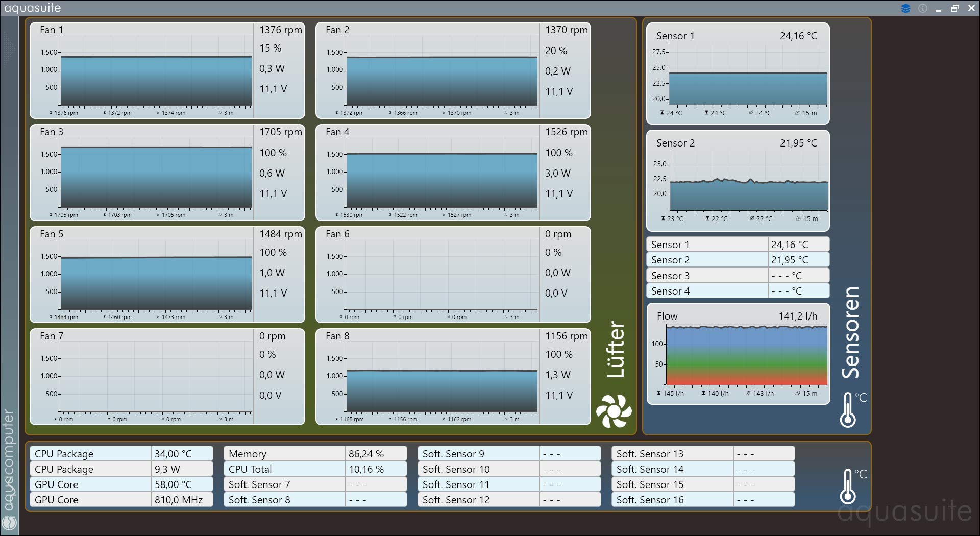Select the Sensor 3 row in list
The image size is (980, 536).
738,276
